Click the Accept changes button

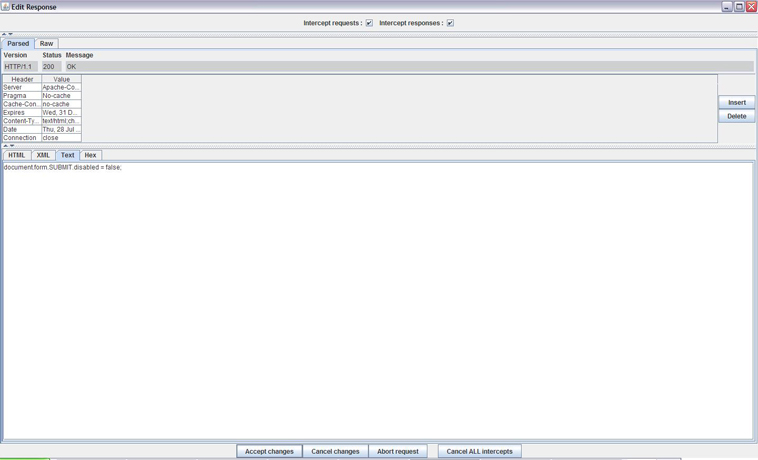point(269,451)
